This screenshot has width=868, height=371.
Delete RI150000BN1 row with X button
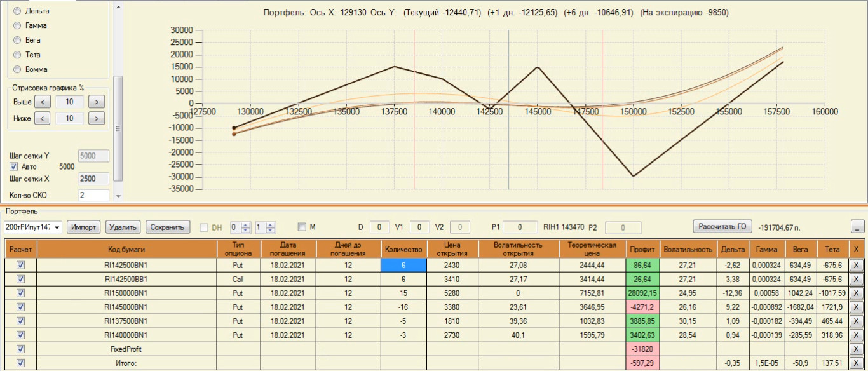point(856,293)
